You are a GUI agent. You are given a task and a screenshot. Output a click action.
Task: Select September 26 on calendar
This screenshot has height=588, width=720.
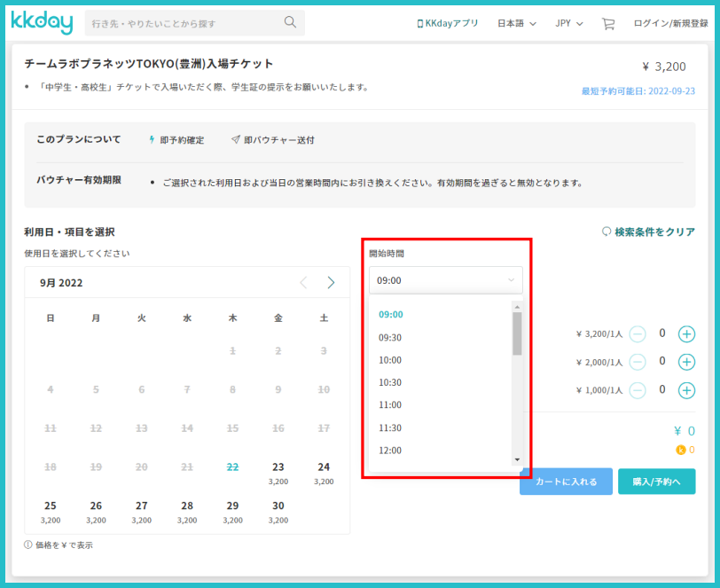(96, 512)
